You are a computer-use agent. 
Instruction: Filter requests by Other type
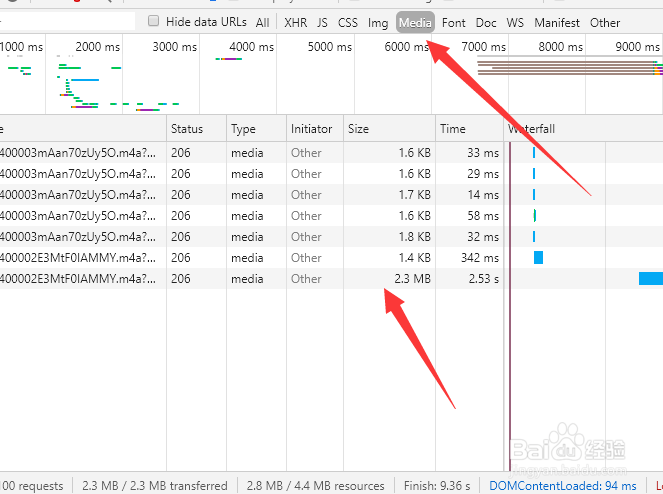point(605,22)
